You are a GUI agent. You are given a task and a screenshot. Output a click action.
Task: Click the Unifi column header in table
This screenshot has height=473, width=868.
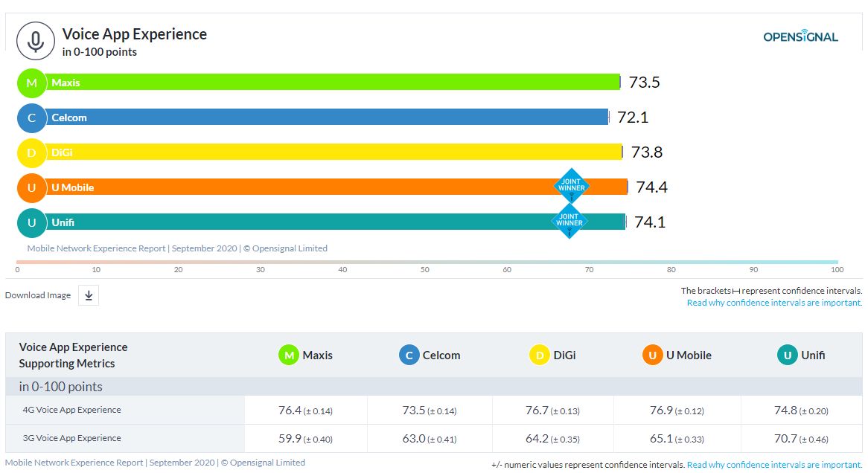click(x=801, y=355)
